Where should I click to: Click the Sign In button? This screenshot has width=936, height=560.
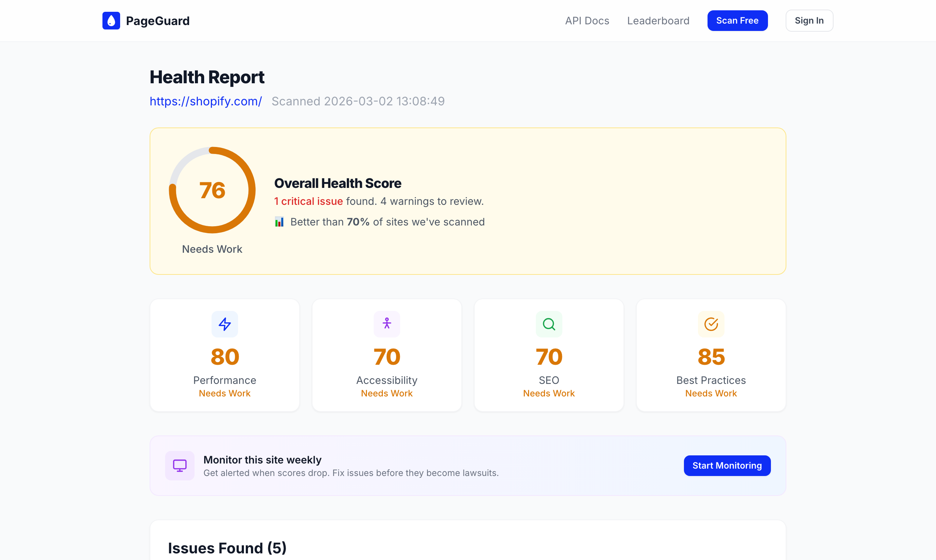pyautogui.click(x=809, y=20)
